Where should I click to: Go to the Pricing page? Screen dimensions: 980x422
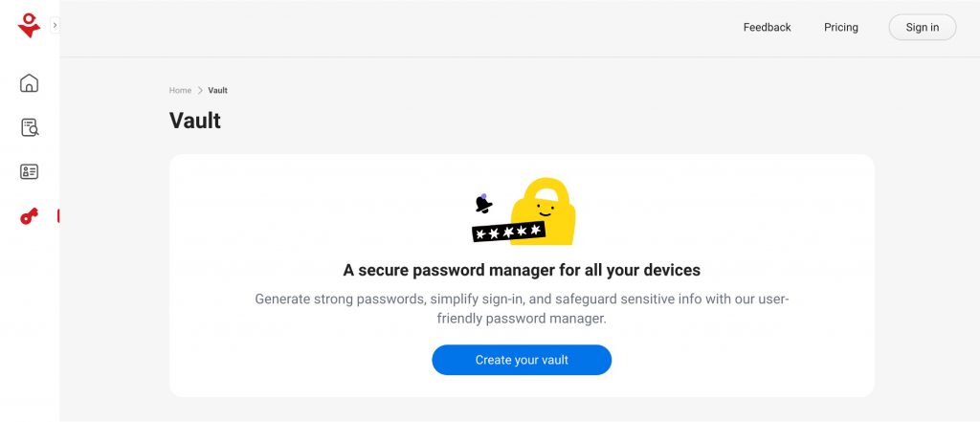tap(841, 28)
